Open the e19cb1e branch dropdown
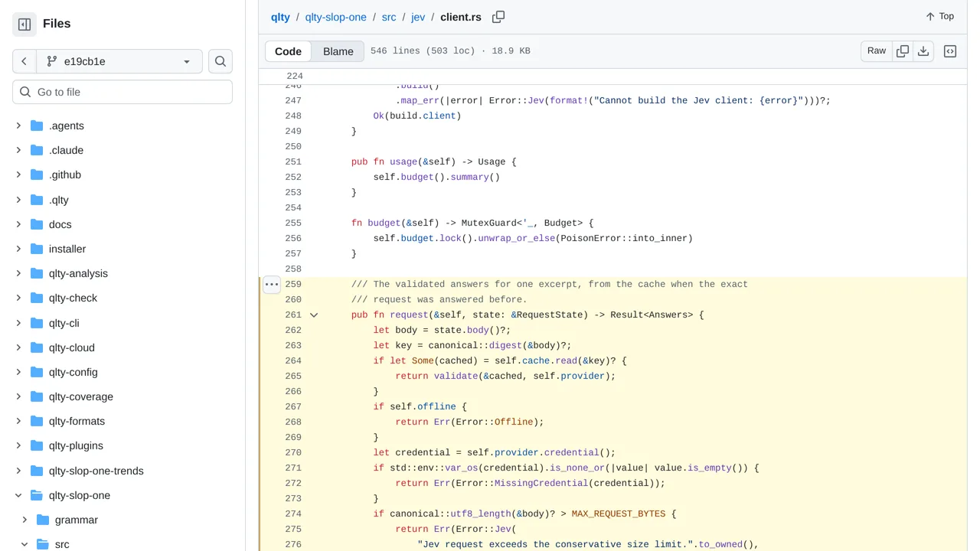 coord(119,61)
